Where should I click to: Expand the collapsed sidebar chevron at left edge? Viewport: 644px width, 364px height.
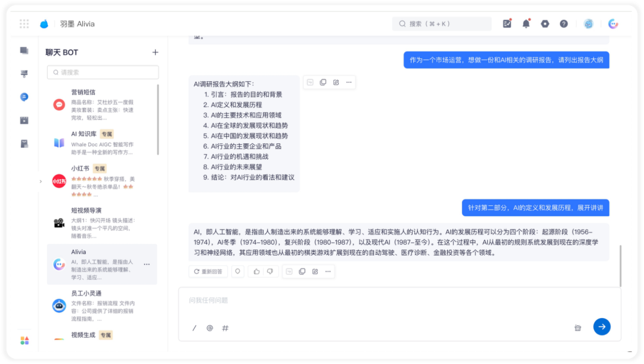pyautogui.click(x=41, y=181)
